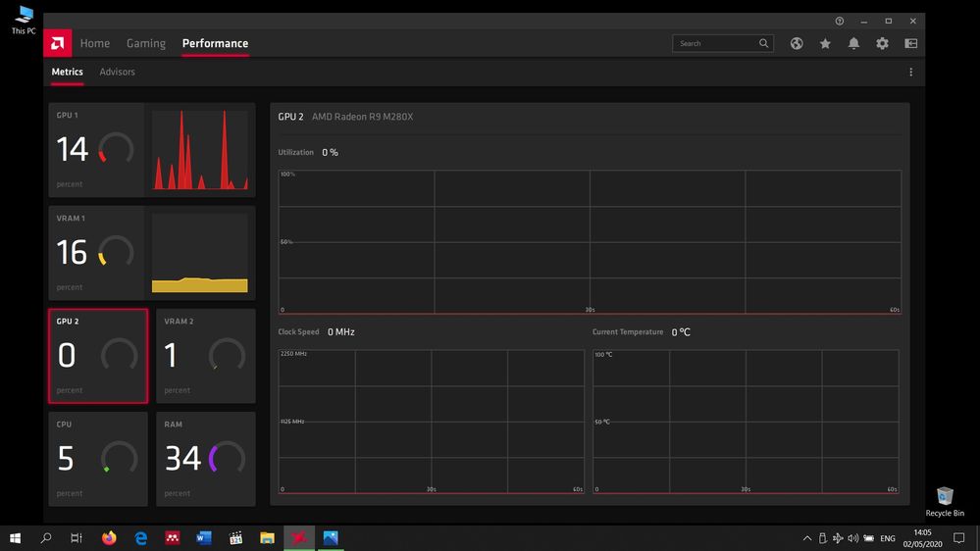Viewport: 980px width, 551px height.
Task: Click the GPU 1 gauge dial
Action: 117,149
